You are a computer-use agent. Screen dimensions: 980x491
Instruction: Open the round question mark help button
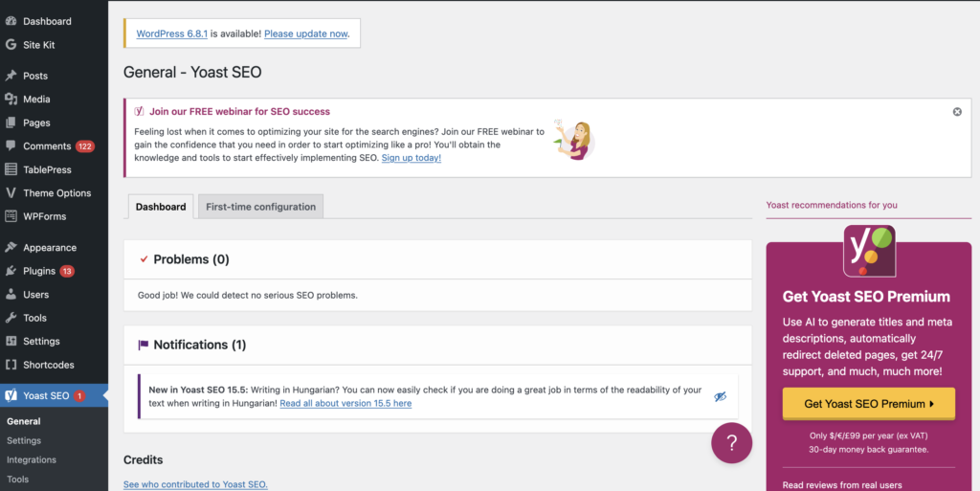pyautogui.click(x=731, y=443)
